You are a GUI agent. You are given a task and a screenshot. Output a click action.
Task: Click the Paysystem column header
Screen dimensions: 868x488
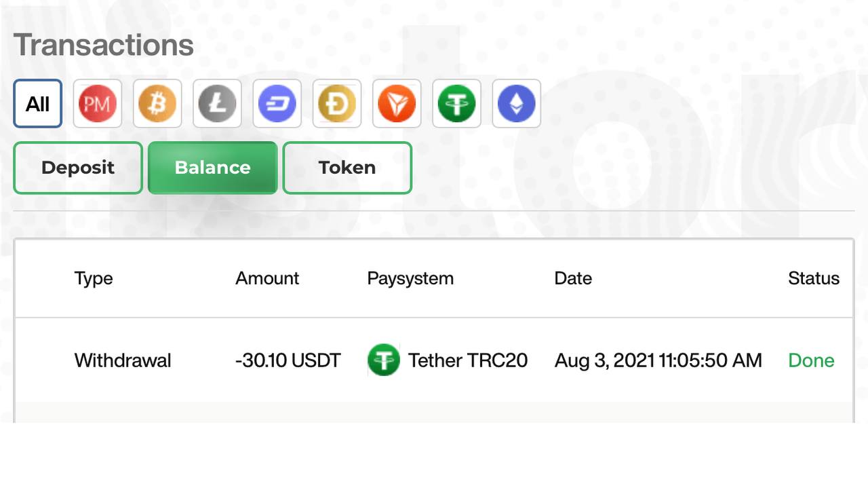coord(410,279)
